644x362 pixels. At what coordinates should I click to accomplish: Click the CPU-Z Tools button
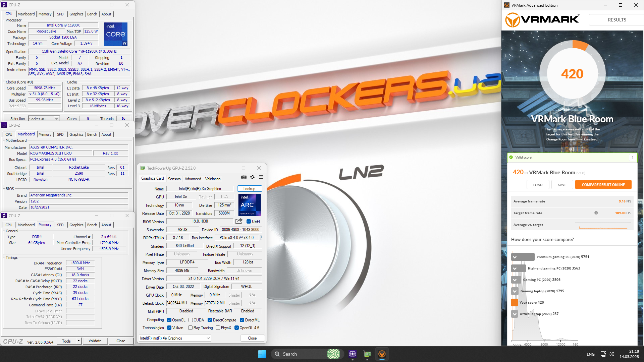66,341
